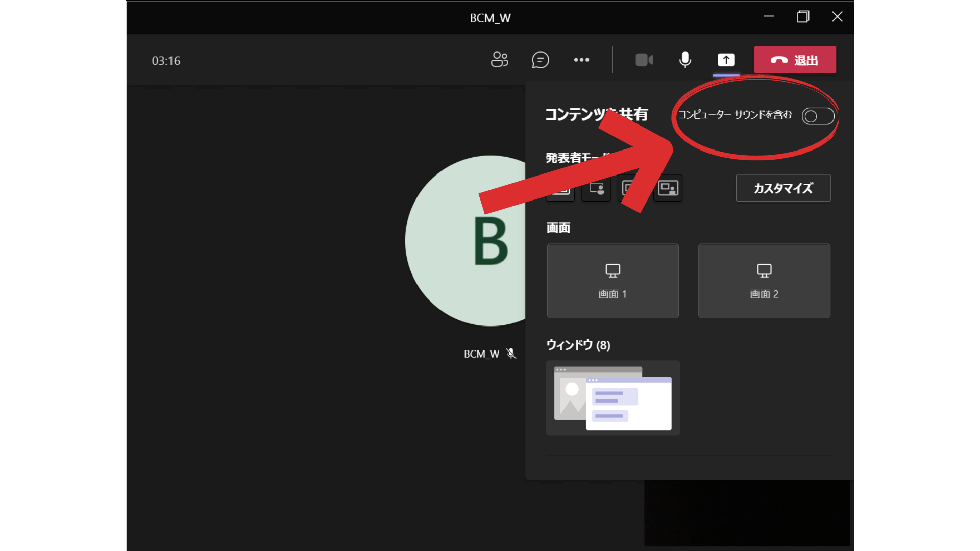Open the participants list
Viewport: 980px width, 551px height.
tap(499, 60)
